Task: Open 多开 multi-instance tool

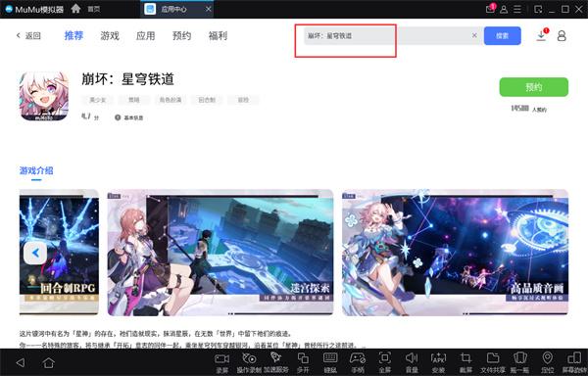Action: (303, 362)
